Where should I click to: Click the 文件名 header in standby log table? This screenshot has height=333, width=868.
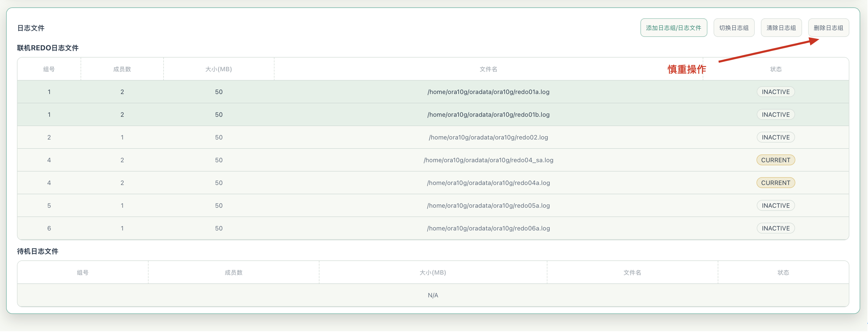(x=632, y=272)
